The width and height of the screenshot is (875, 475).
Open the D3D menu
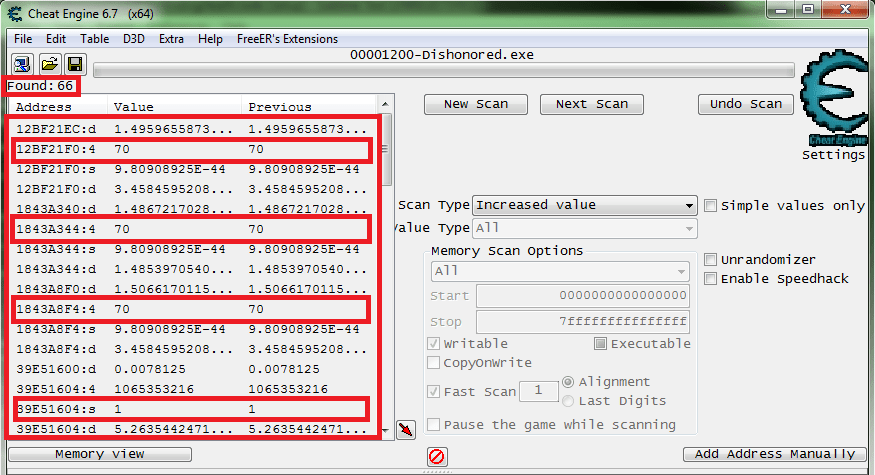click(x=134, y=39)
